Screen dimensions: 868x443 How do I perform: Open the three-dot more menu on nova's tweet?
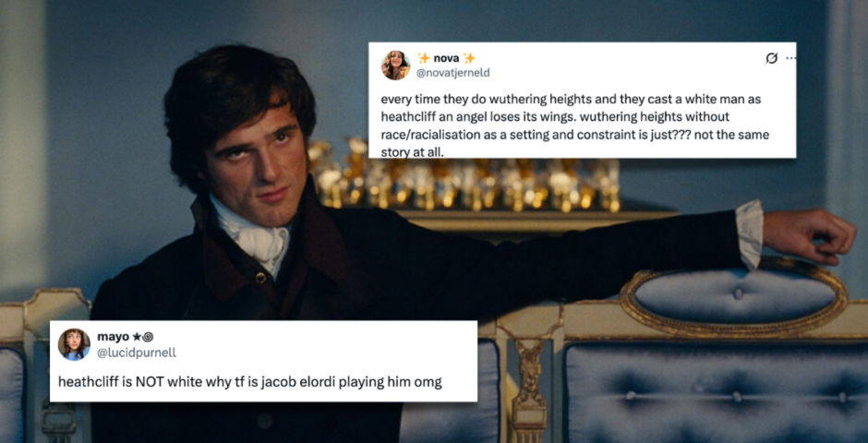tap(790, 58)
